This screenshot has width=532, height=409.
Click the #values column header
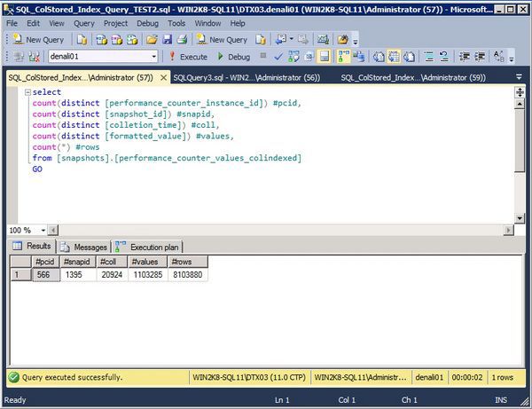147,262
